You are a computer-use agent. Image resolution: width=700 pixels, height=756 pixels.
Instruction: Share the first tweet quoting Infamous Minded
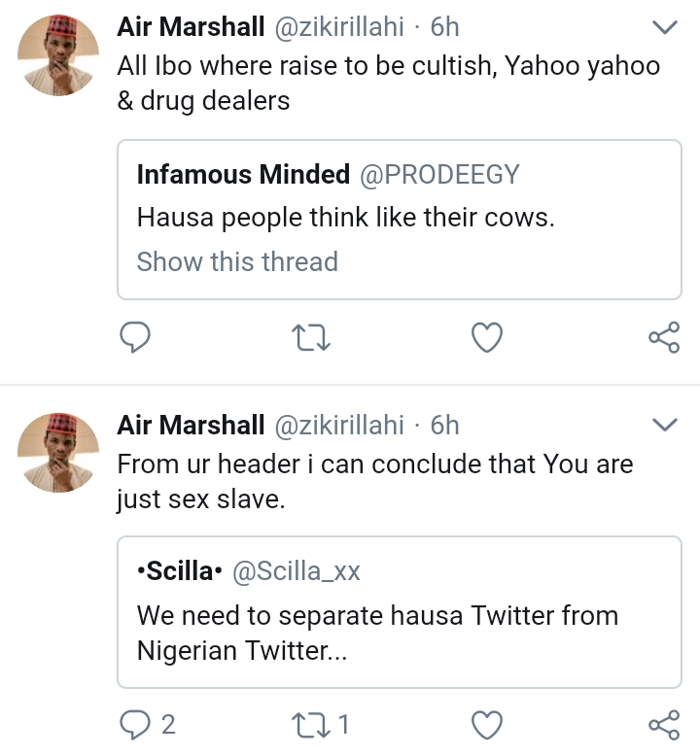click(x=663, y=337)
